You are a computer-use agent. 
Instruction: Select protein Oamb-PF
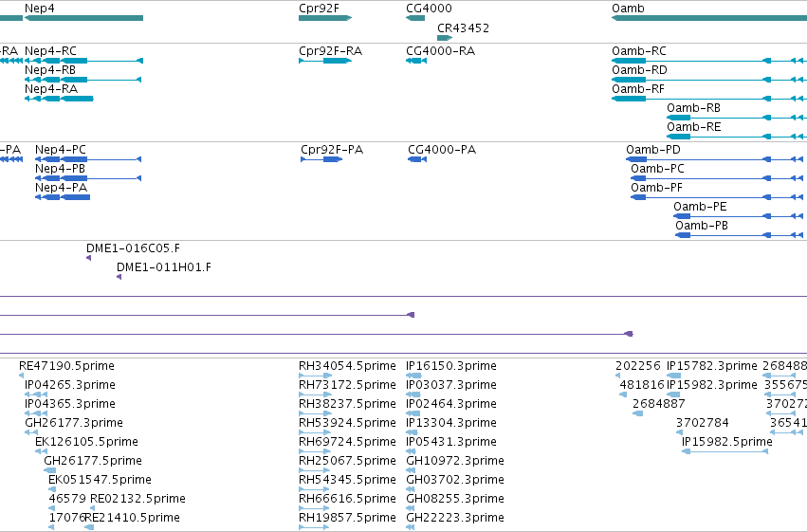tap(719, 197)
